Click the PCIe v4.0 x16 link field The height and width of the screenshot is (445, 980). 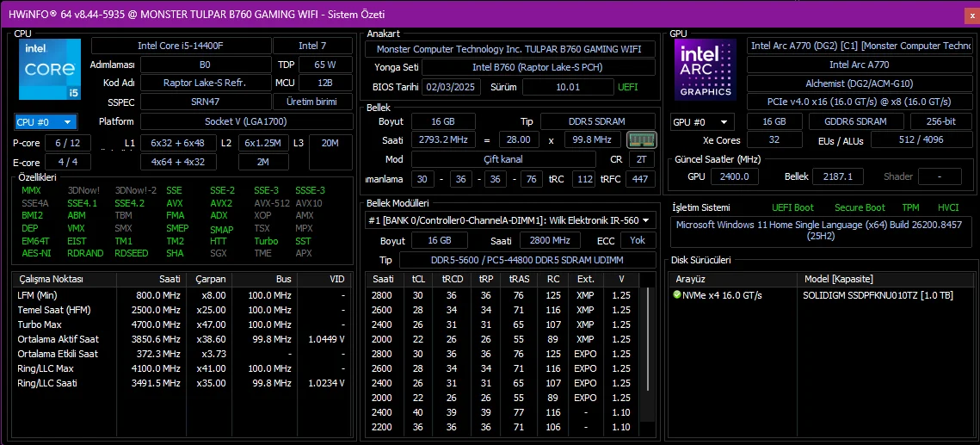pos(860,102)
